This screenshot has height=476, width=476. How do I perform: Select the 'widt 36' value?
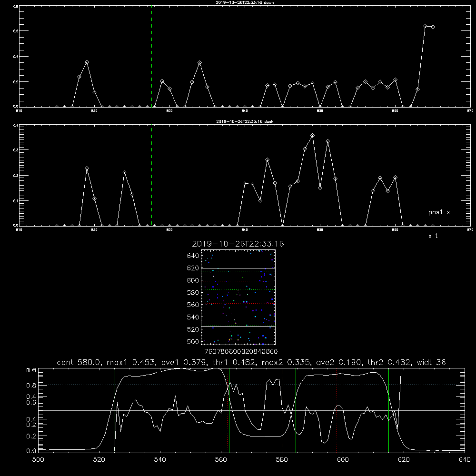pyautogui.click(x=431, y=362)
